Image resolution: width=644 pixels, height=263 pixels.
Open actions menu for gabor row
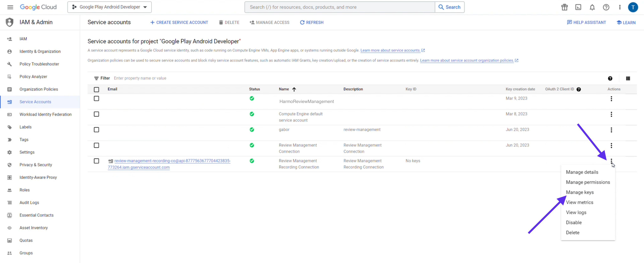click(611, 130)
